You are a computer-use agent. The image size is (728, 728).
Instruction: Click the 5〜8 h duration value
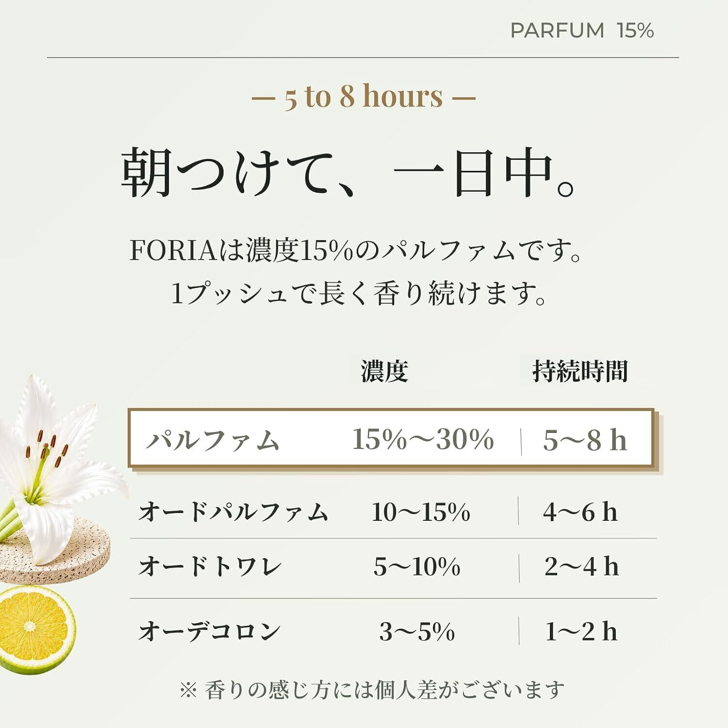pos(585,441)
